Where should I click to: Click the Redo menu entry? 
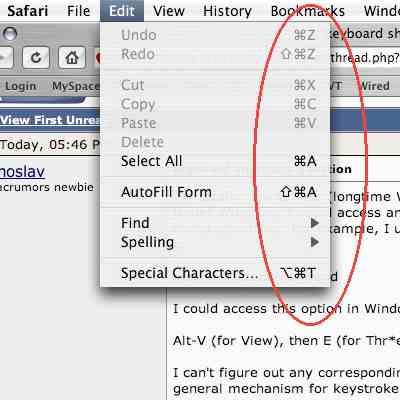[215, 54]
